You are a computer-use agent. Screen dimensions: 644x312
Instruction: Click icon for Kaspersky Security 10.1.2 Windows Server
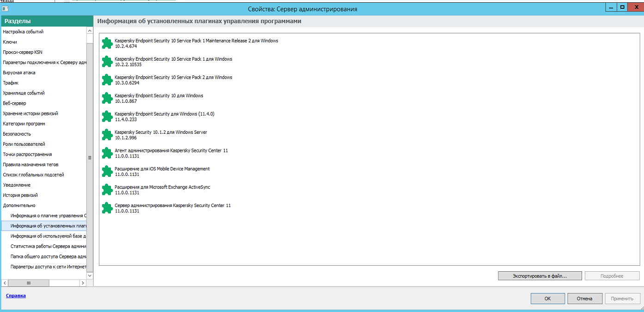(107, 135)
